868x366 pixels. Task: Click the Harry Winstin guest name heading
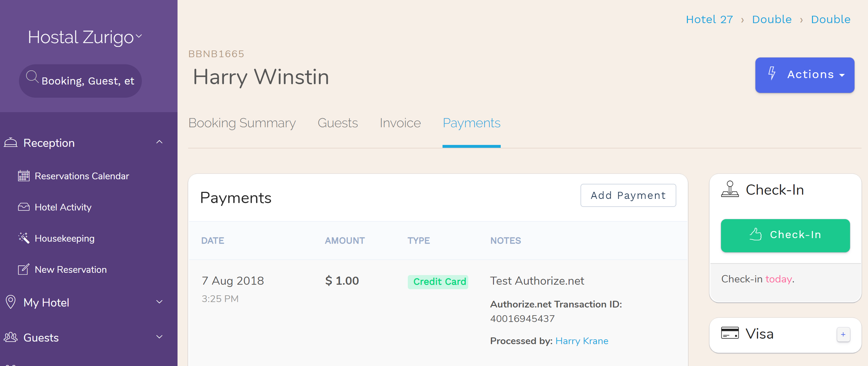click(261, 77)
